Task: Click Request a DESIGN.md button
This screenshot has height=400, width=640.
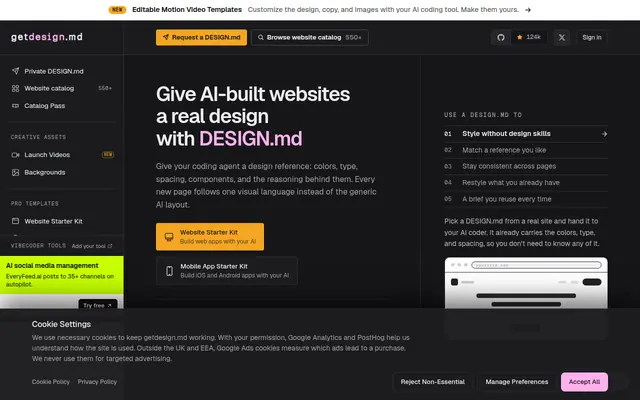Action: [201, 38]
